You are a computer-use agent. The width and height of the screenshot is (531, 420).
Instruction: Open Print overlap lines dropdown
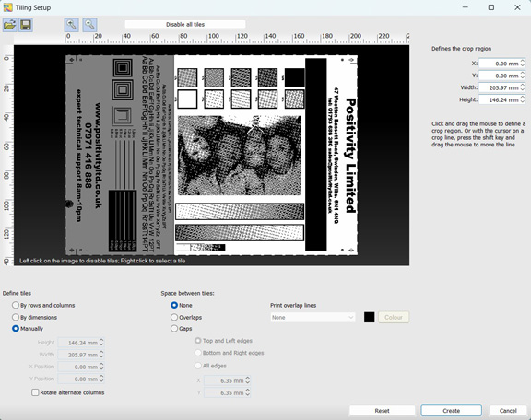coord(313,318)
